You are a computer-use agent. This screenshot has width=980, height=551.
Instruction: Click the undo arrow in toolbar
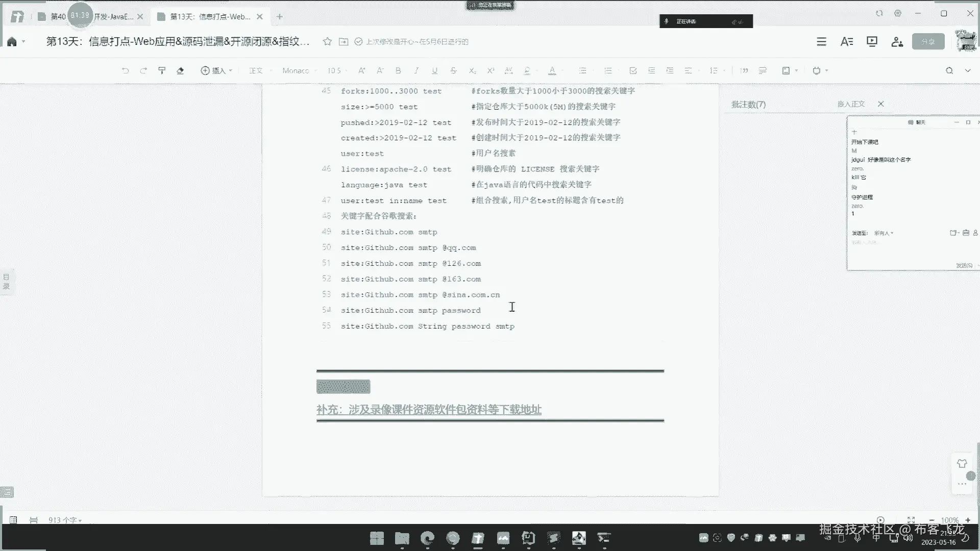click(125, 70)
